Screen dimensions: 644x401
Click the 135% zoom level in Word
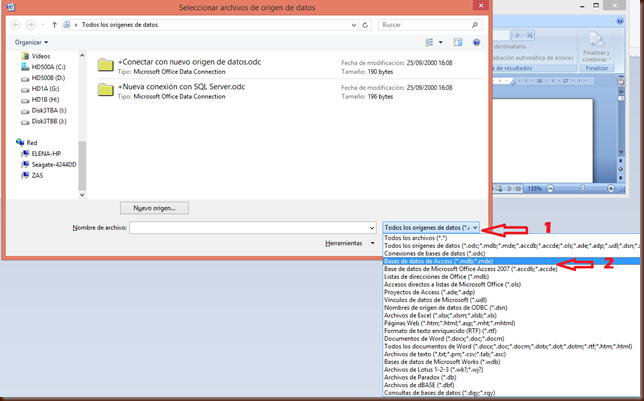tap(534, 189)
